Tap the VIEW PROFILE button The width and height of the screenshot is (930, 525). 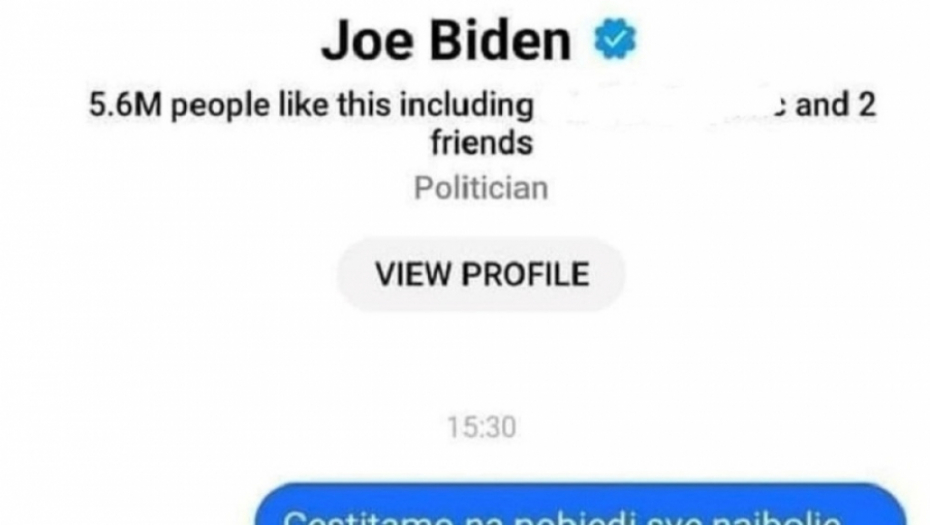tap(482, 274)
